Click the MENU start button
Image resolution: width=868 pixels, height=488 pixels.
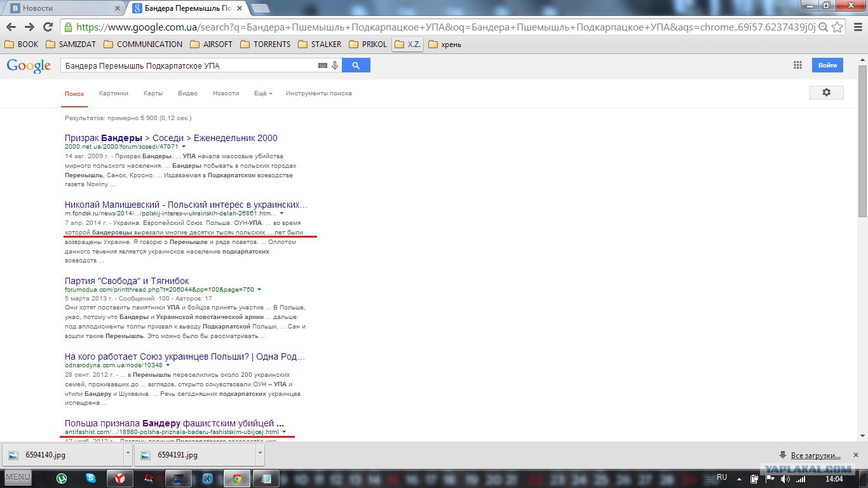(18, 477)
